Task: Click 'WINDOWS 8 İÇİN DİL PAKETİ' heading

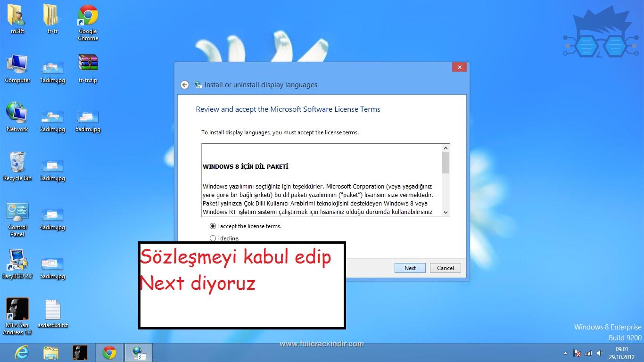Action: pos(245,166)
